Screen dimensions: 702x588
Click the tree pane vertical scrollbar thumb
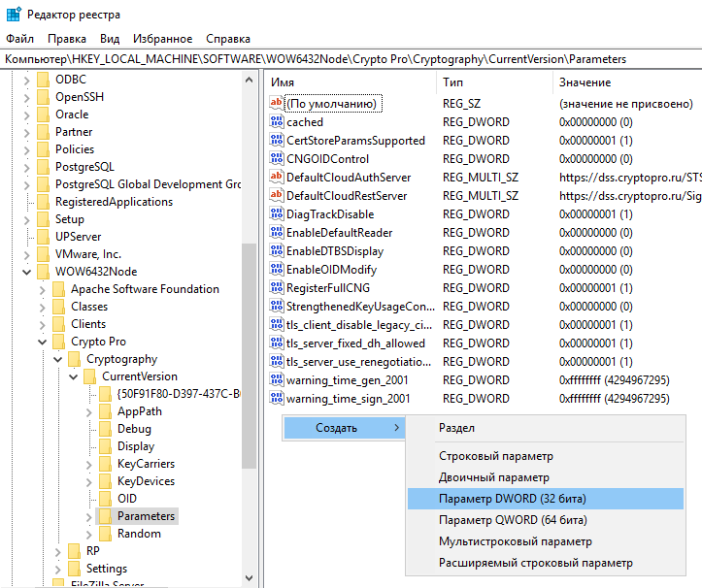(250, 356)
